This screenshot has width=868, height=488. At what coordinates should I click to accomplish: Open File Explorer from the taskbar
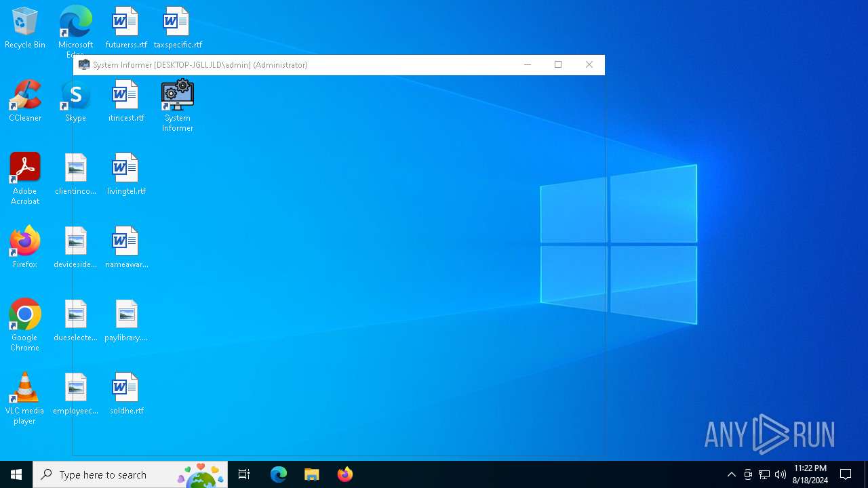311,474
